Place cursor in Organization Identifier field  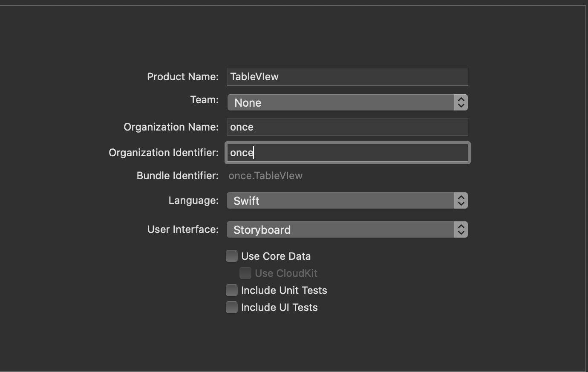[347, 153]
